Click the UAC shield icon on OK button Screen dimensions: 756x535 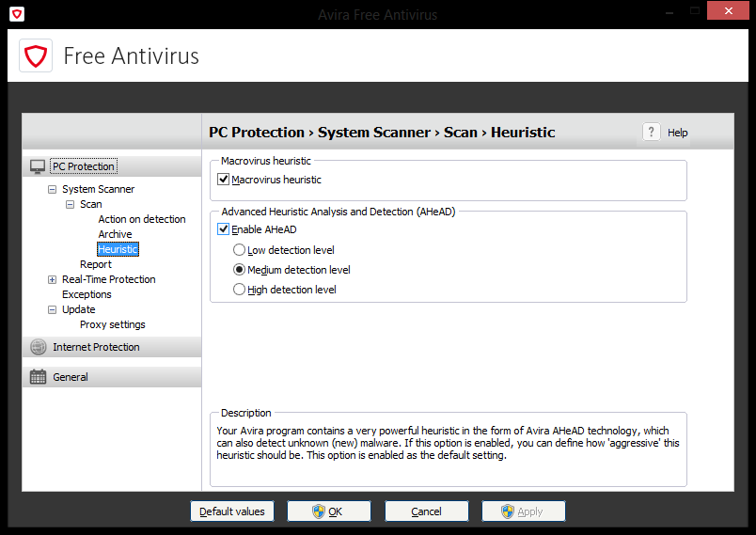coord(318,511)
